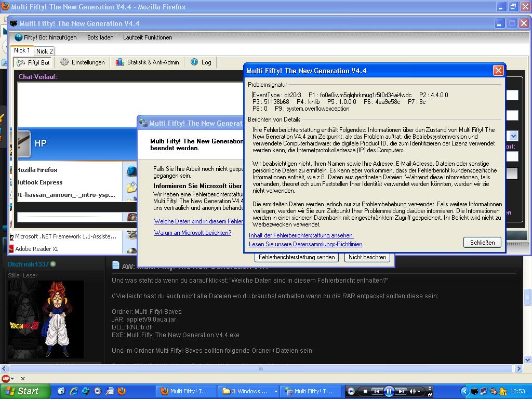
Task: Click the Adblock Plus ABP icon
Action: tap(5, 378)
